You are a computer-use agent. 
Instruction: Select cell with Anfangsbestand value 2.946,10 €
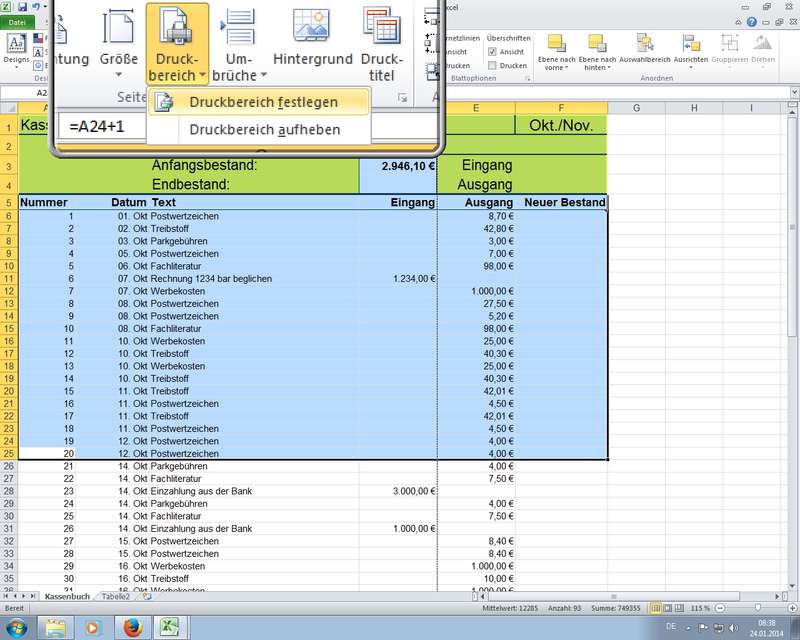tap(398, 166)
